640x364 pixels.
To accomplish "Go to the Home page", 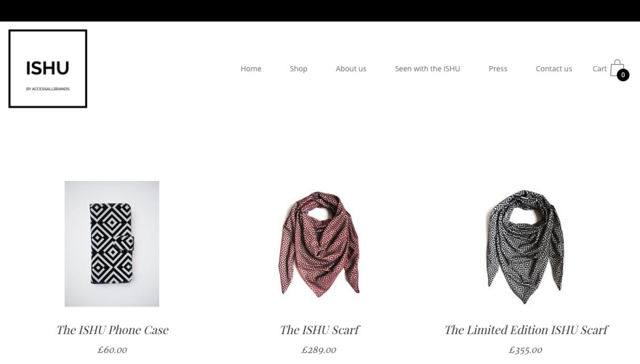I will coord(251,68).
